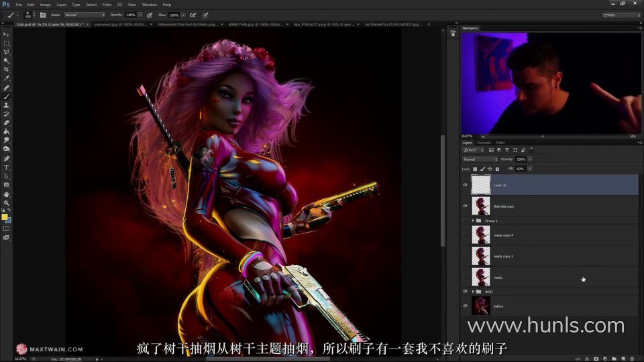Viewport: 644px width, 362px height.
Task: Toggle layer filtering switch
Action: point(531,149)
